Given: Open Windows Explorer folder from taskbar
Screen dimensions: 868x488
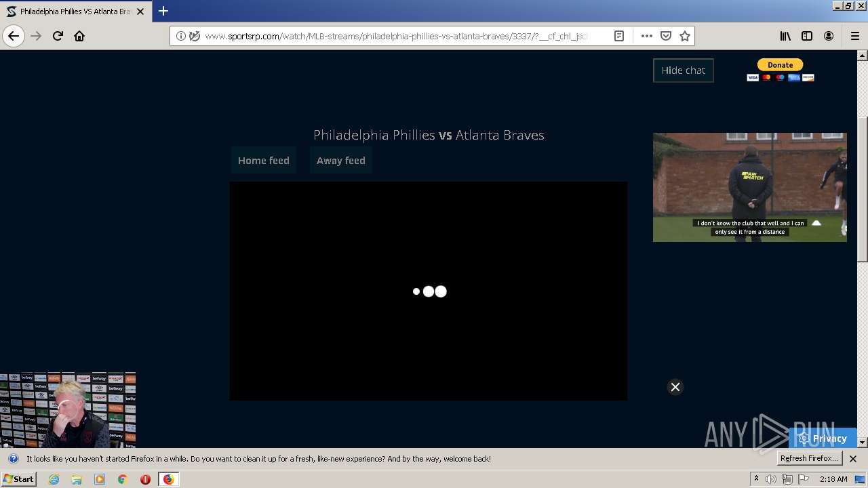Looking at the screenshot, I should (x=77, y=479).
